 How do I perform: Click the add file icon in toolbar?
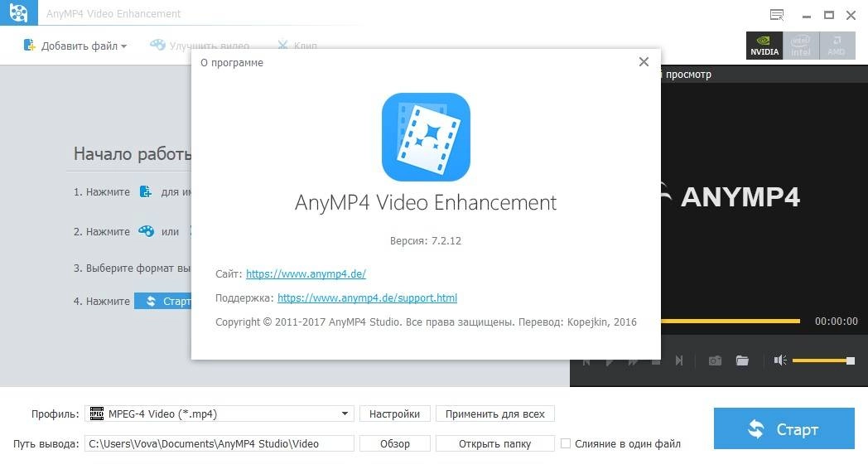coord(29,46)
